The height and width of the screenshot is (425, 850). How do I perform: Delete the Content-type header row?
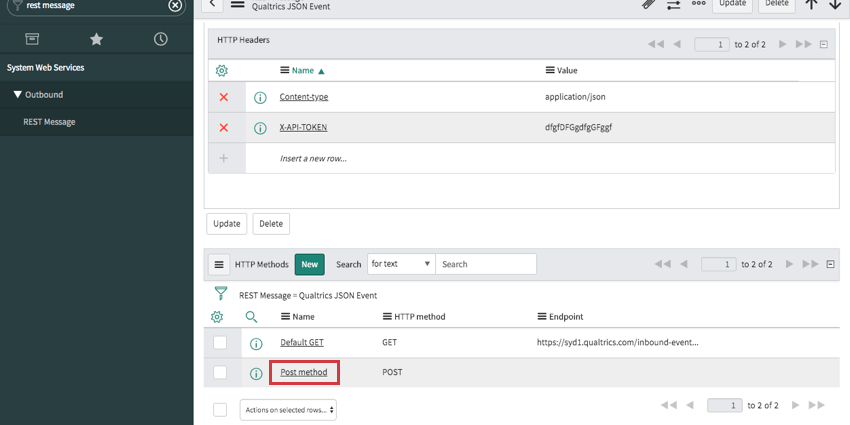[223, 97]
